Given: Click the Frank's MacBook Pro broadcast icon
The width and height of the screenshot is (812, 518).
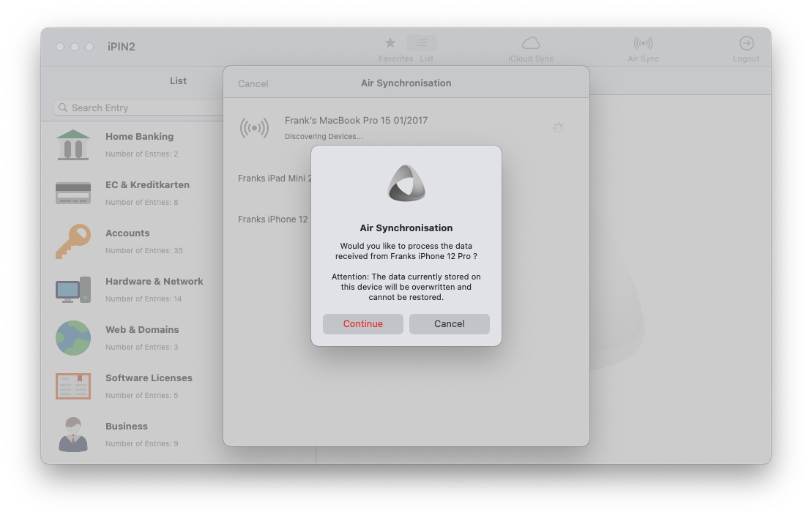Looking at the screenshot, I should click(254, 128).
